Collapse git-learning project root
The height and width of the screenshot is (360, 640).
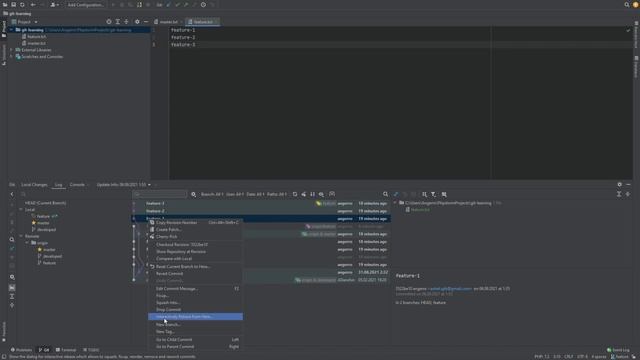pos(11,30)
